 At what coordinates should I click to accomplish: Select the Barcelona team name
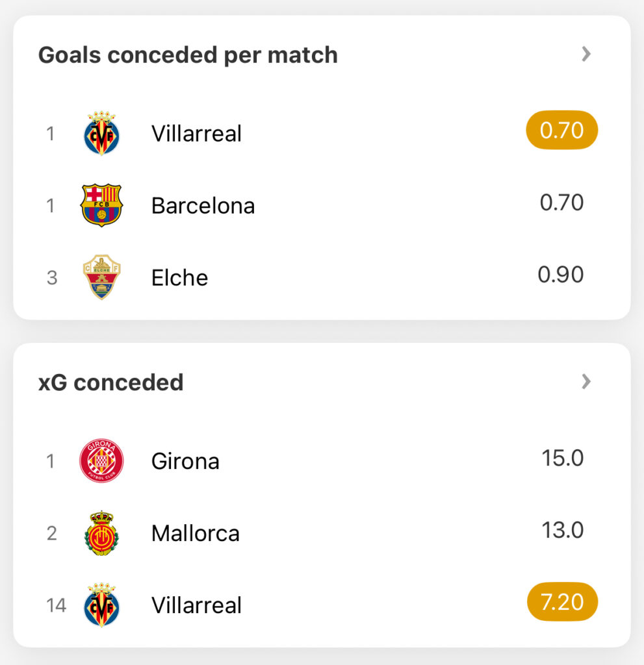click(203, 206)
